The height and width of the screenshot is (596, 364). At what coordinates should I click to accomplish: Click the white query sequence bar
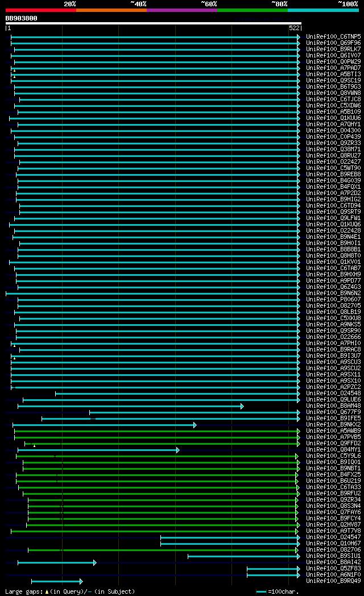point(154,23)
